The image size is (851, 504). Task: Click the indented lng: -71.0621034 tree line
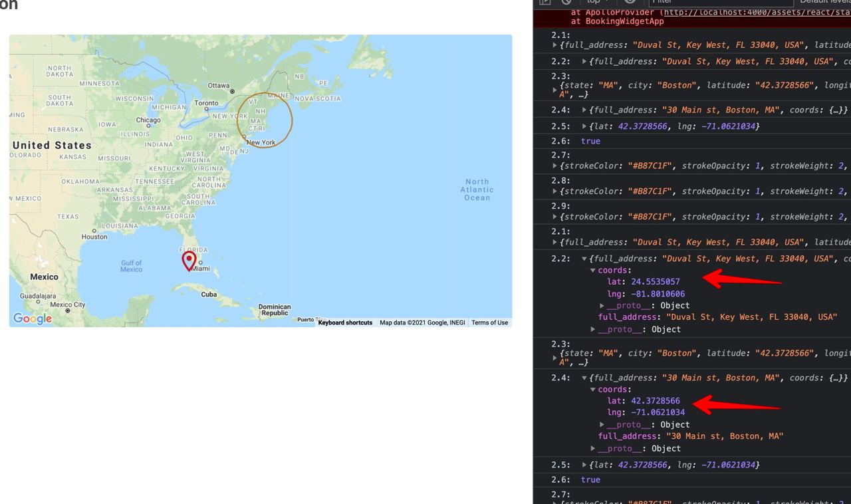coord(646,413)
